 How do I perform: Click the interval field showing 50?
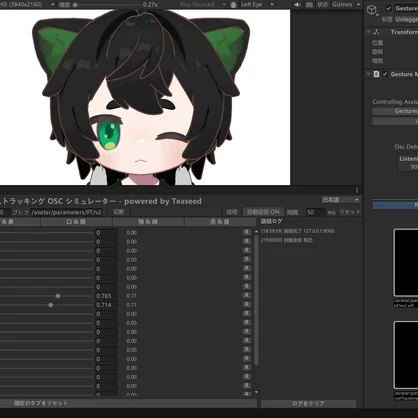[315, 212]
